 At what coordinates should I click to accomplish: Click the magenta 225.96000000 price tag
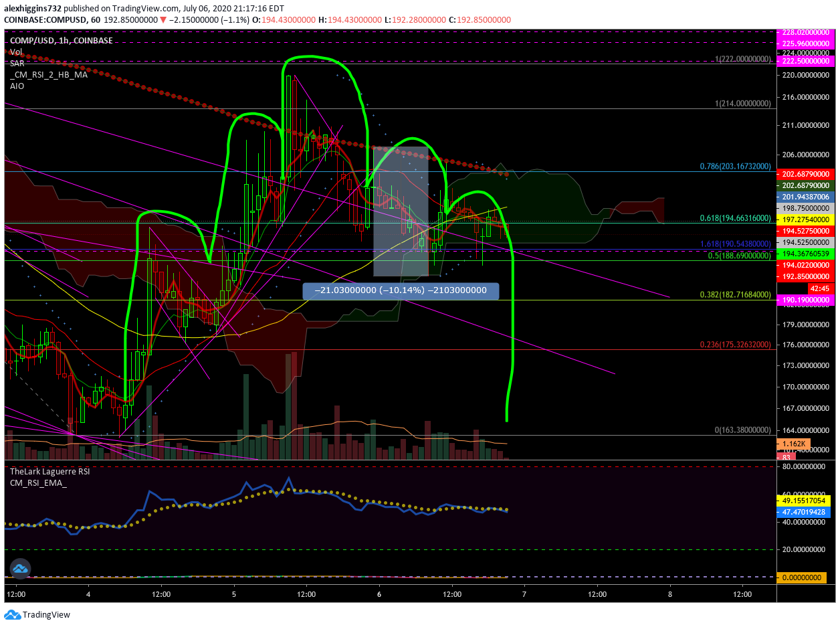click(x=805, y=42)
